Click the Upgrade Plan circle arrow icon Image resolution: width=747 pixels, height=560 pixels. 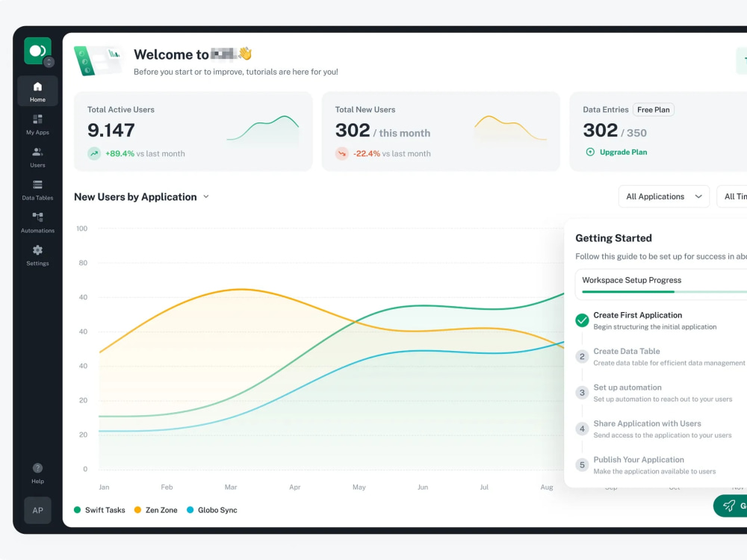click(x=590, y=152)
